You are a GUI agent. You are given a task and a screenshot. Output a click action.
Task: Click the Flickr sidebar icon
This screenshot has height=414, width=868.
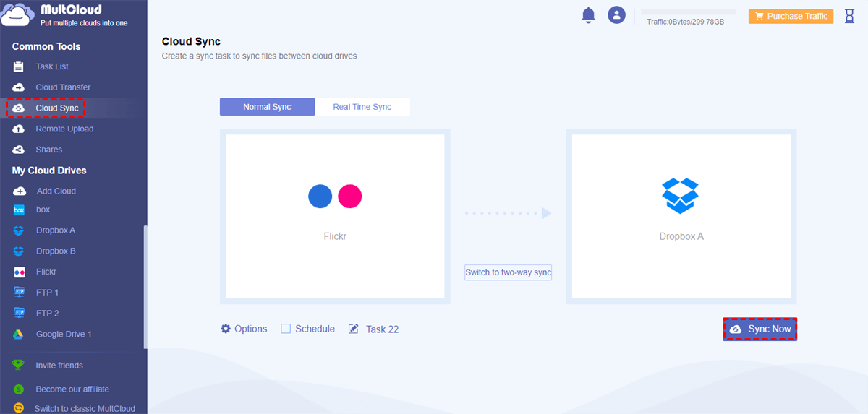(x=19, y=272)
